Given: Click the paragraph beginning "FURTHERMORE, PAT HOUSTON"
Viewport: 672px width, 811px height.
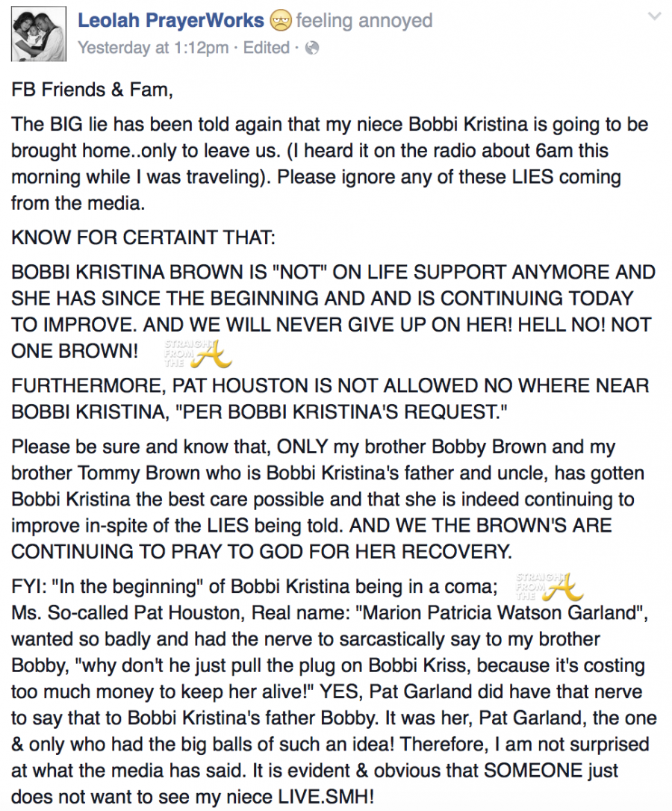Looking at the screenshot, I should [329, 400].
